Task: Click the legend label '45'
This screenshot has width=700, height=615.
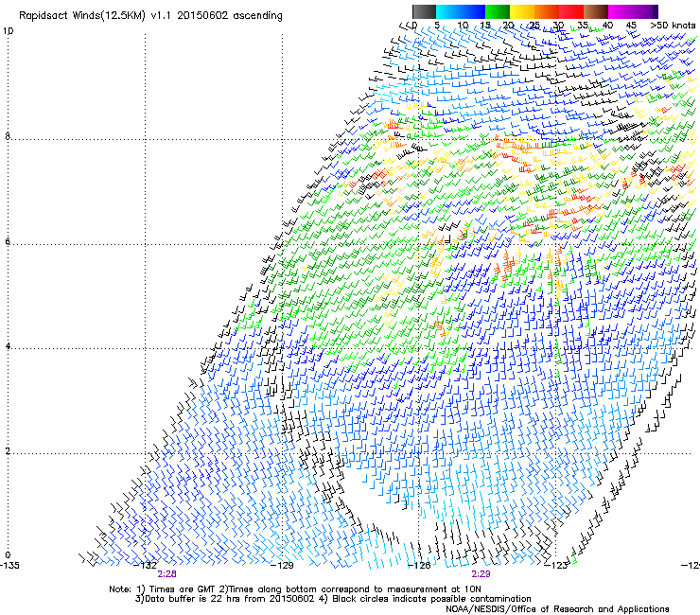Action: [x=631, y=26]
